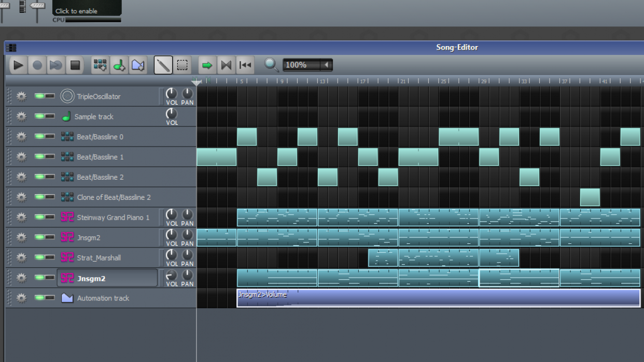Image resolution: width=644 pixels, height=362 pixels.
Task: Mute the Beat/Bassline 0 track
Action: pyautogui.click(x=39, y=137)
